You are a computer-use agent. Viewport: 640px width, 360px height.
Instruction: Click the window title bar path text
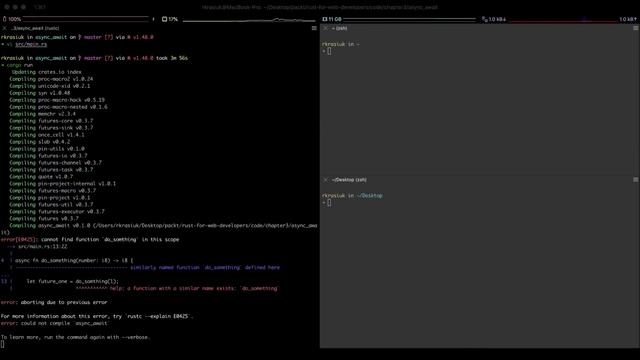click(320, 7)
